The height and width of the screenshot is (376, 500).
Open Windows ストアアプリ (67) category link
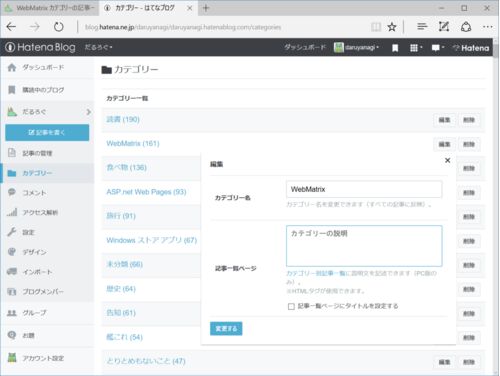151,240
